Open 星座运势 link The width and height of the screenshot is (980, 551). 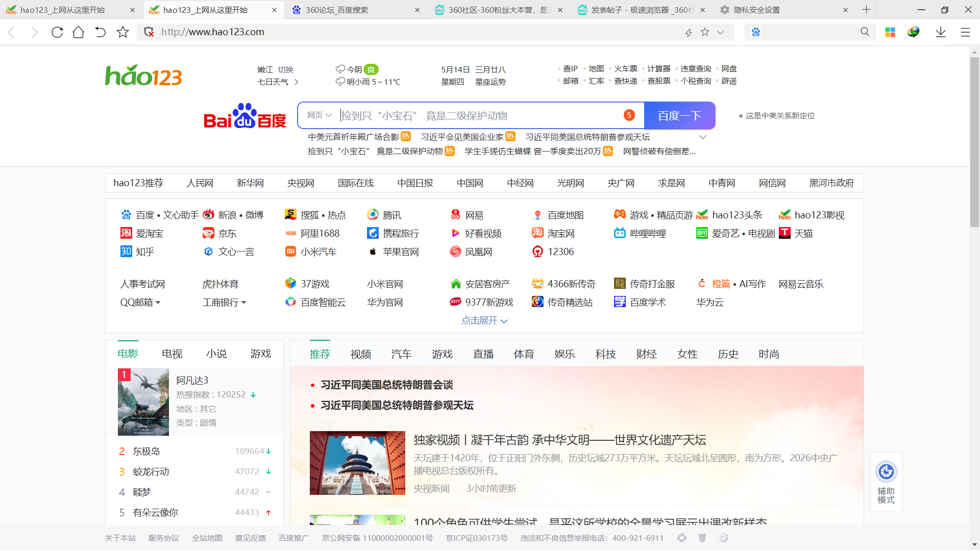pyautogui.click(x=491, y=82)
